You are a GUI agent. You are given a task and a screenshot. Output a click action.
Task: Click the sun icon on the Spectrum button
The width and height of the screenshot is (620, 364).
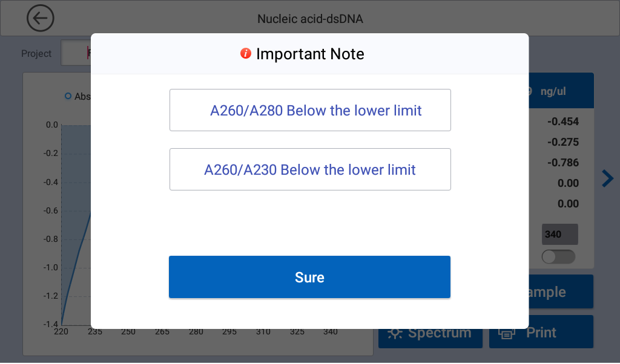(396, 333)
